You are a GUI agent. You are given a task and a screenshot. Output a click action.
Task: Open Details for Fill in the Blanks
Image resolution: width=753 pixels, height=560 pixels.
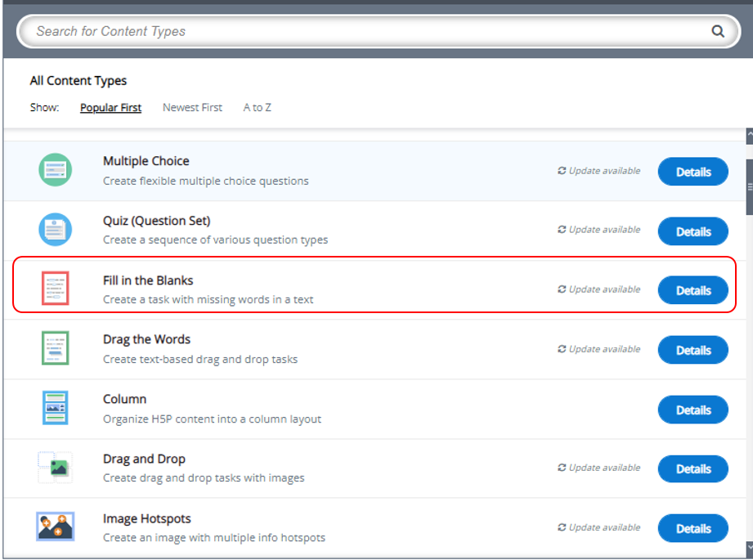tap(692, 290)
